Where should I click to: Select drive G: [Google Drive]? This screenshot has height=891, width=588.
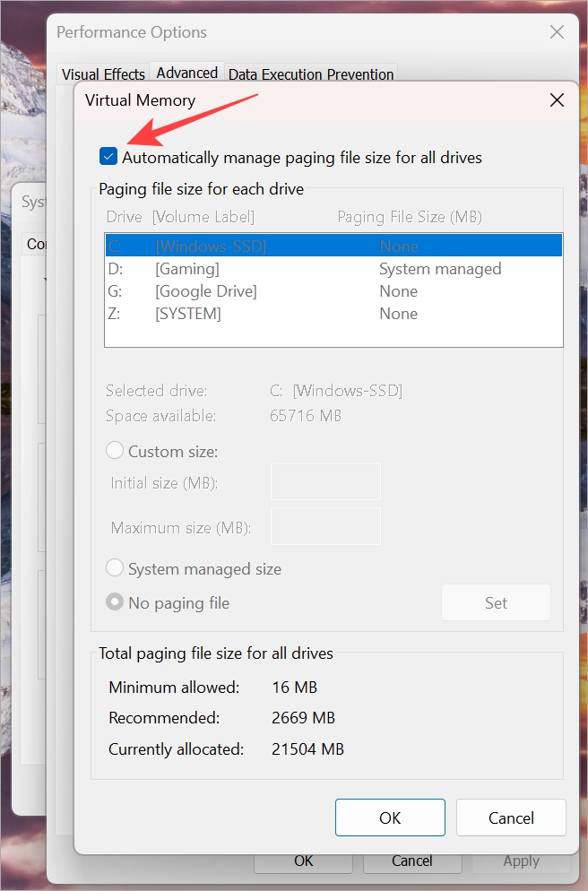(x=269, y=290)
